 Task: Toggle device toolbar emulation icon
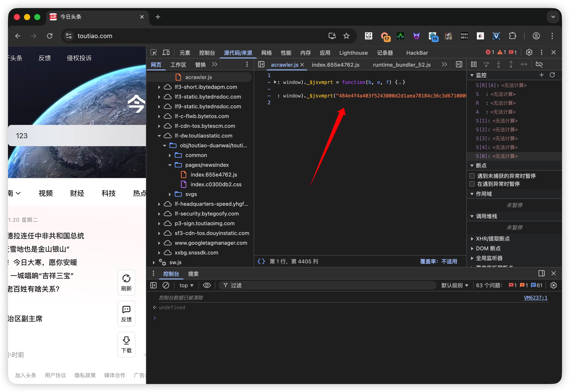pyautogui.click(x=166, y=52)
